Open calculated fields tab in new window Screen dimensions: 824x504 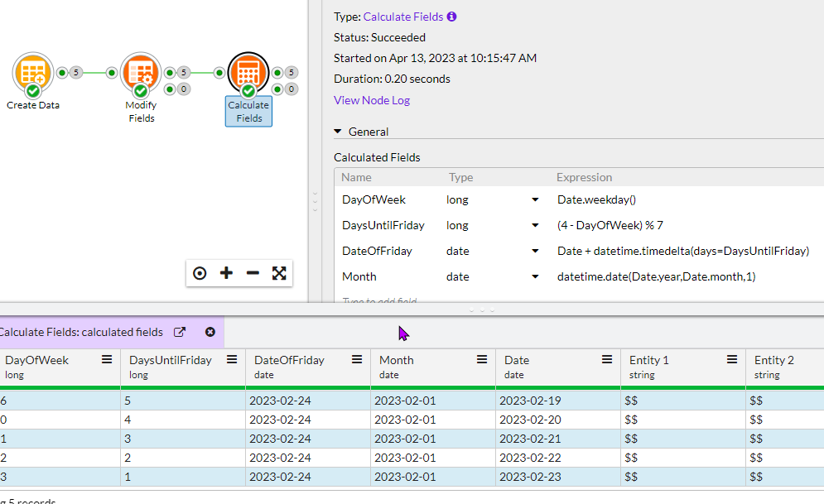click(x=180, y=332)
